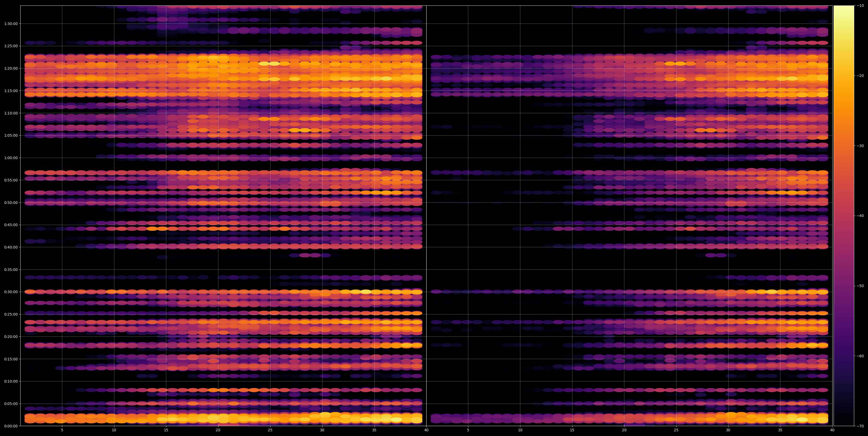This screenshot has width=868, height=436.
Task: Click the 0:25:00 time axis label
Action: [11, 314]
